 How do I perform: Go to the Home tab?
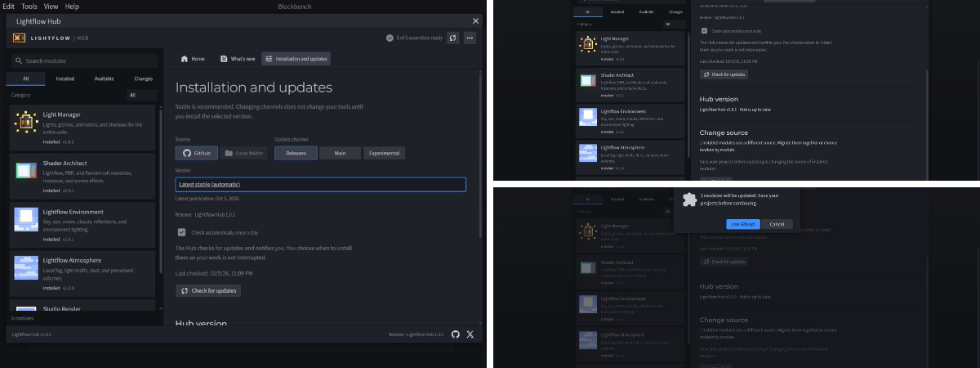(x=193, y=59)
